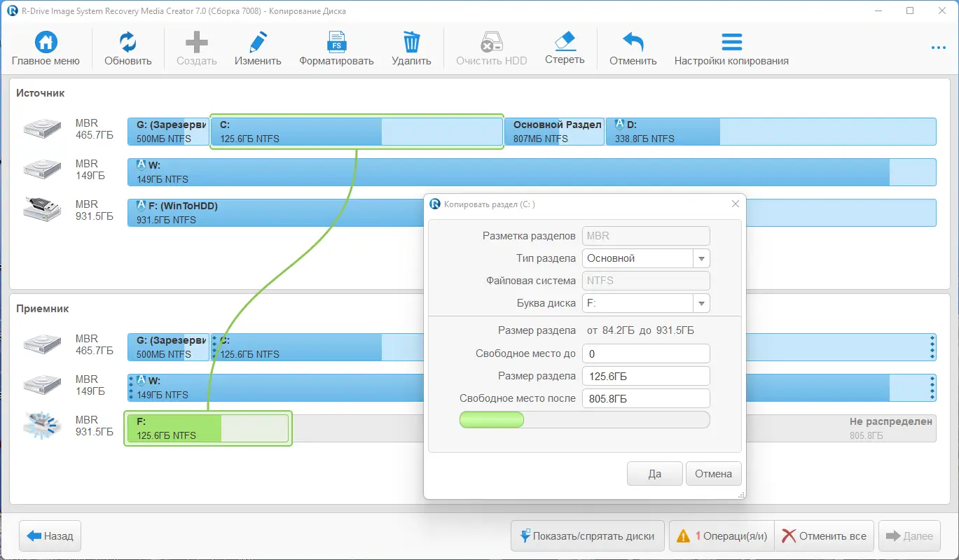This screenshot has width=959, height=560.
Task: Select the 931.5ГБ target disk icon in Приемник
Action: 42,425
